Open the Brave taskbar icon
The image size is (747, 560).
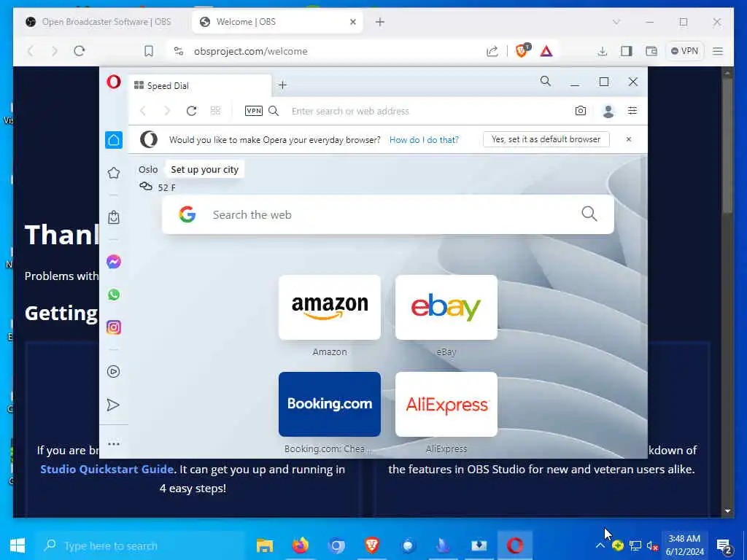pos(371,545)
